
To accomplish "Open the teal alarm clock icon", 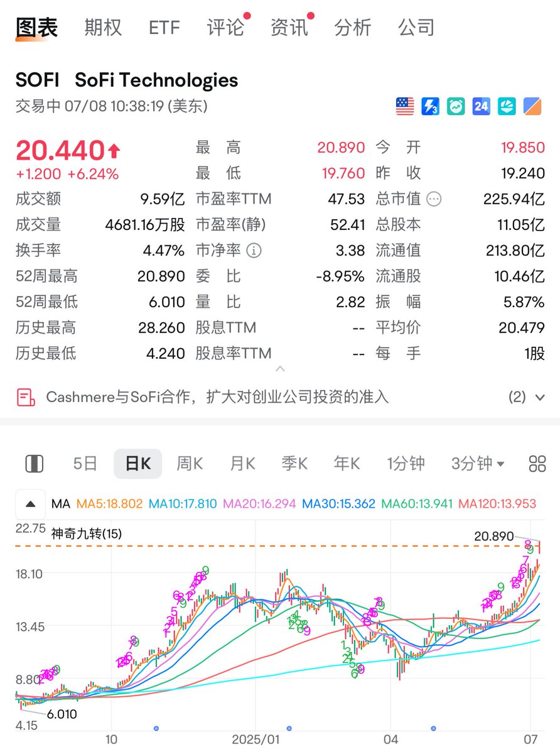I will click(x=456, y=106).
